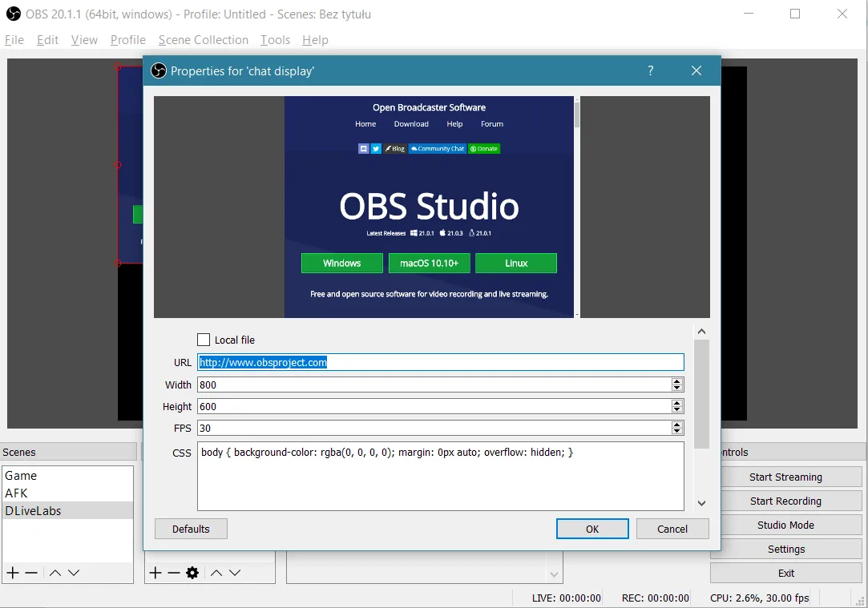Click Windows download button in preview
This screenshot has width=868, height=608.
[342, 264]
